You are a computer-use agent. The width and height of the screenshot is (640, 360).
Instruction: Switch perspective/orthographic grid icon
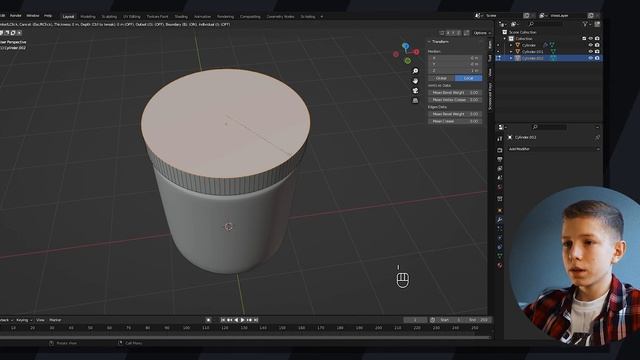[x=415, y=100]
